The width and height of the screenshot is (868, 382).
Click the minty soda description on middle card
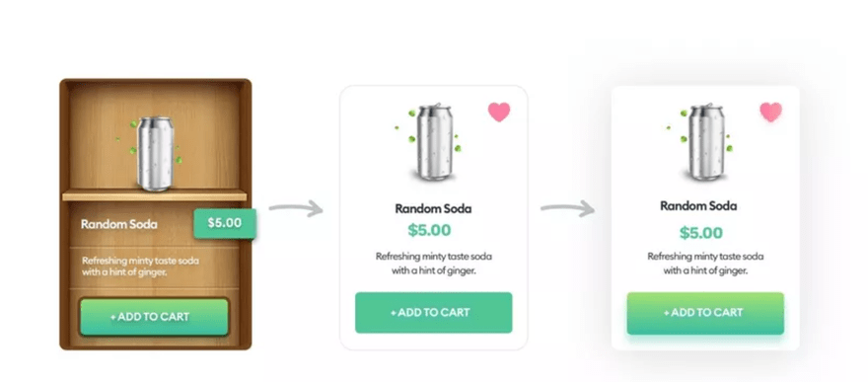(x=433, y=264)
